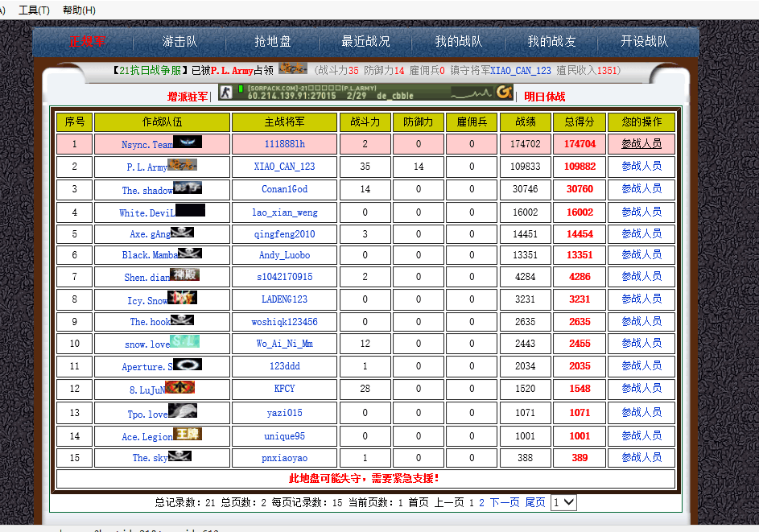Open the 工具(T) menu
This screenshot has width=759, height=532.
click(x=34, y=10)
